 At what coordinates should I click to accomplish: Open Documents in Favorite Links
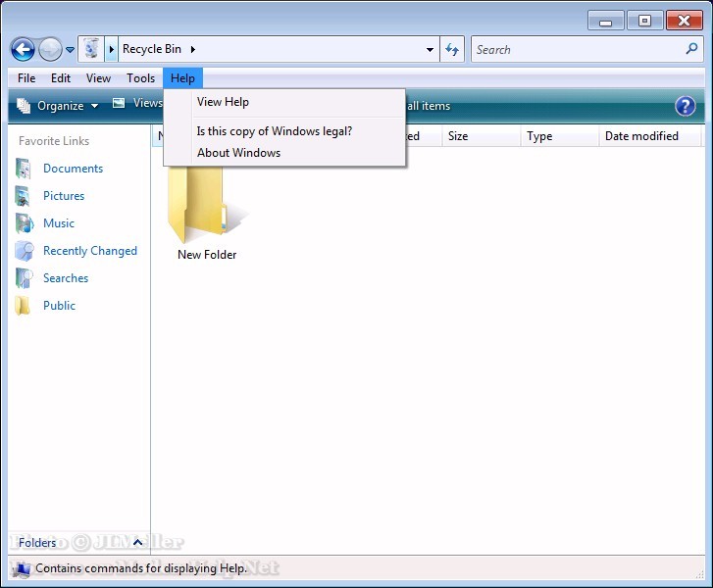pos(74,169)
